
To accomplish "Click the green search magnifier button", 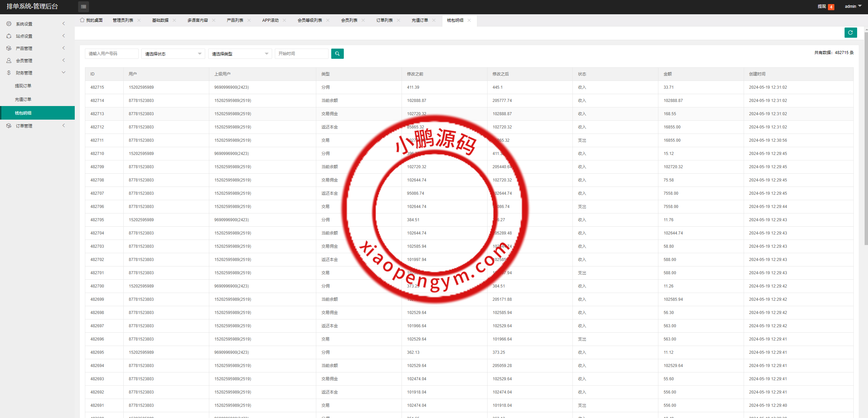I will [337, 54].
